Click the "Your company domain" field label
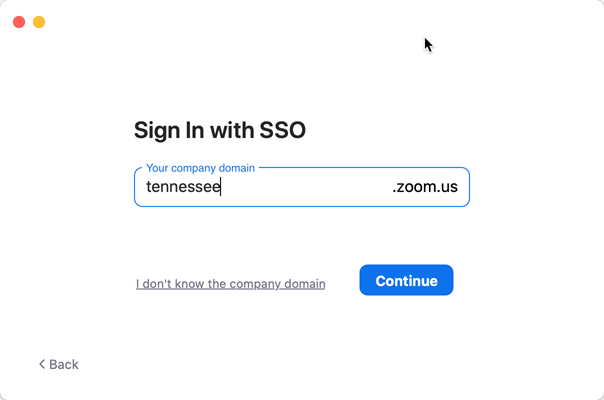Screen dimensions: 604x400 [x=200, y=168]
